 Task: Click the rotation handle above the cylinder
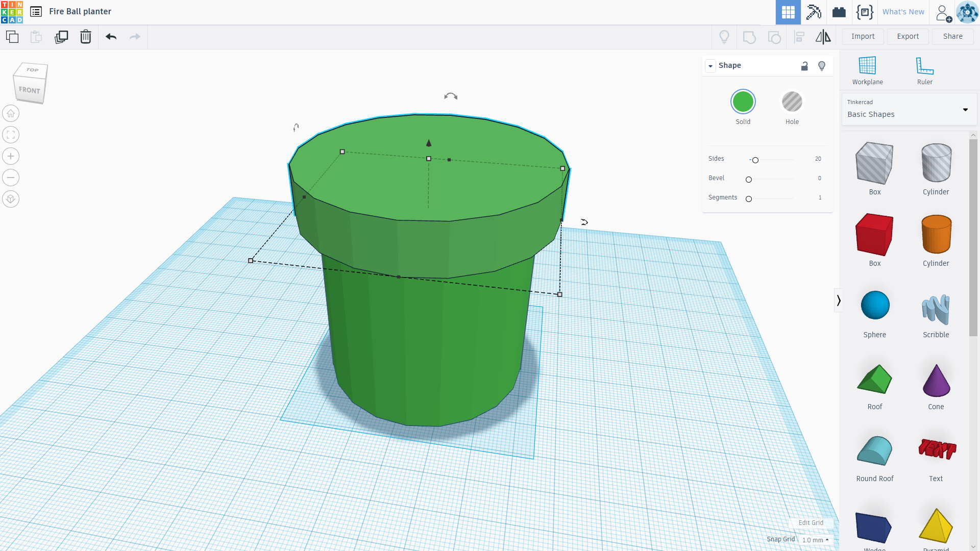(451, 96)
